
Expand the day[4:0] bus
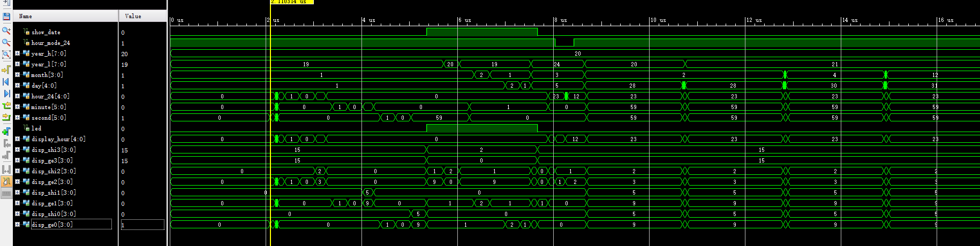[x=17, y=86]
